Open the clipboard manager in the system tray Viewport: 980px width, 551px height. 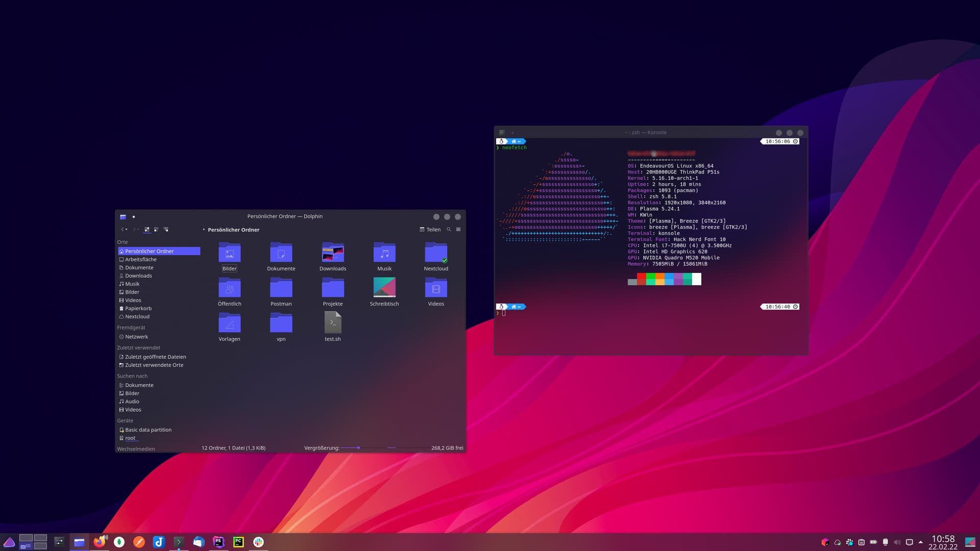point(861,542)
